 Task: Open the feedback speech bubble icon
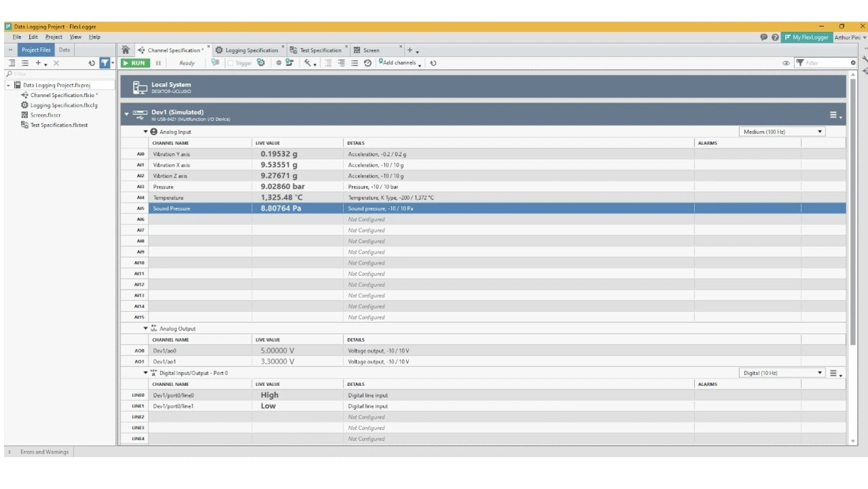pos(764,37)
